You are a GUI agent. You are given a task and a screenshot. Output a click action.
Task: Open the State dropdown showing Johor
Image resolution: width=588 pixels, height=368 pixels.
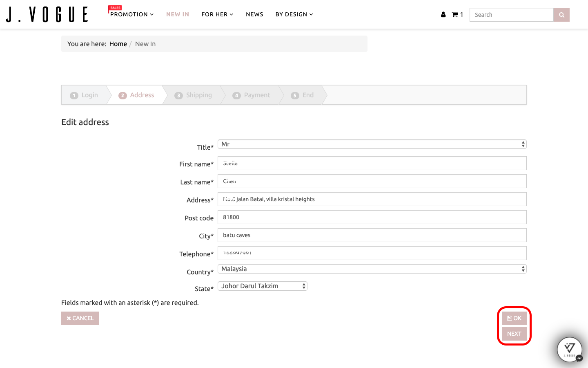pyautogui.click(x=262, y=286)
